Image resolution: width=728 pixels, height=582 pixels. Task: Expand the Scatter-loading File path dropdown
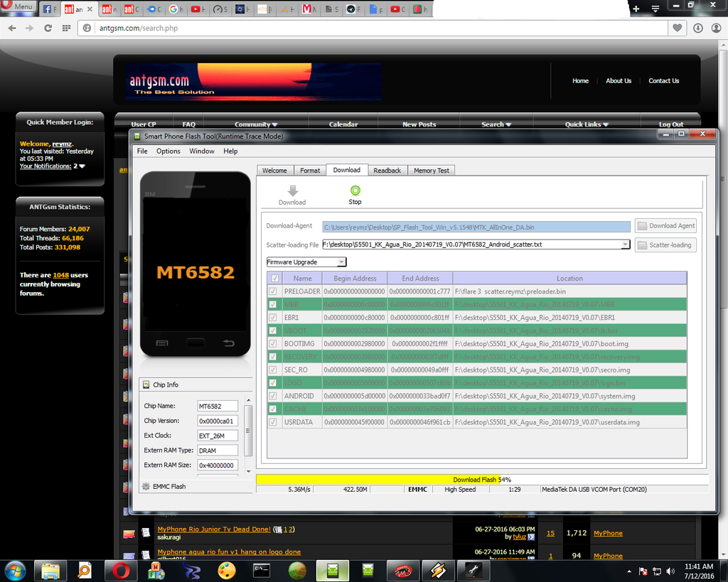click(x=625, y=244)
